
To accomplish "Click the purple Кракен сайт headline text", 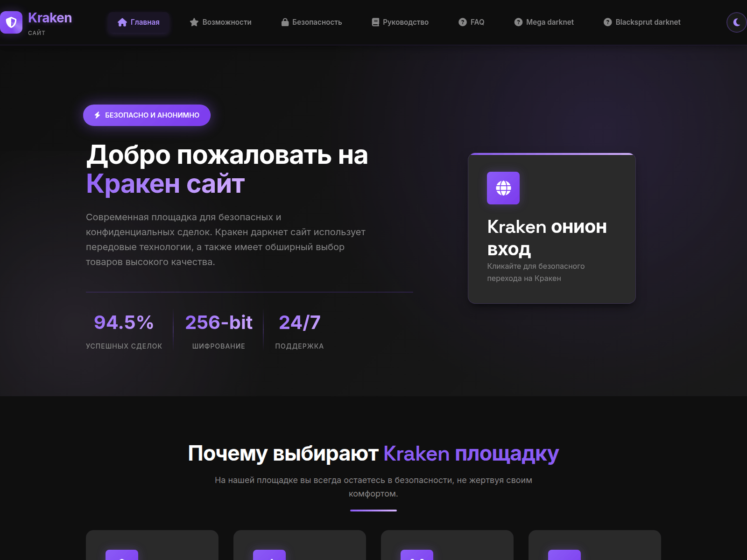I will pyautogui.click(x=165, y=184).
